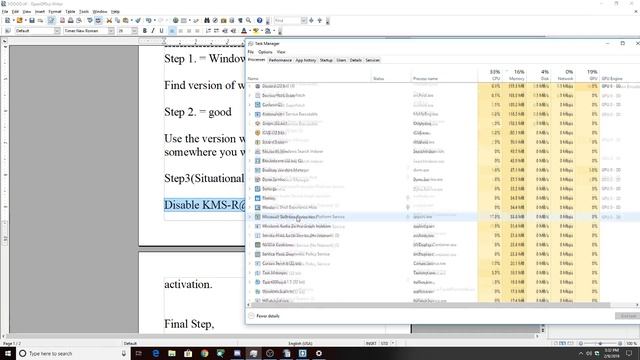The image size is (640, 360).
Task: Toggle the AutoSpellcheck icon
Action: click(x=98, y=20)
